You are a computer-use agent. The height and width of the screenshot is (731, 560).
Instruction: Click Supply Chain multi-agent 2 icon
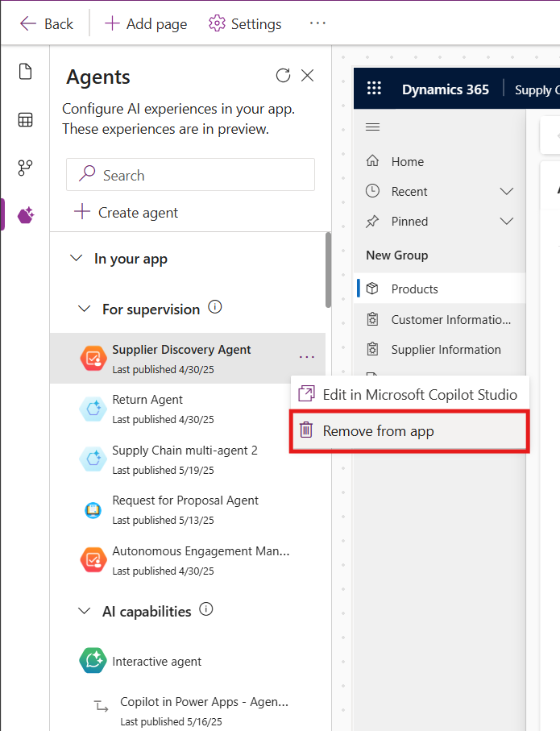tap(93, 459)
